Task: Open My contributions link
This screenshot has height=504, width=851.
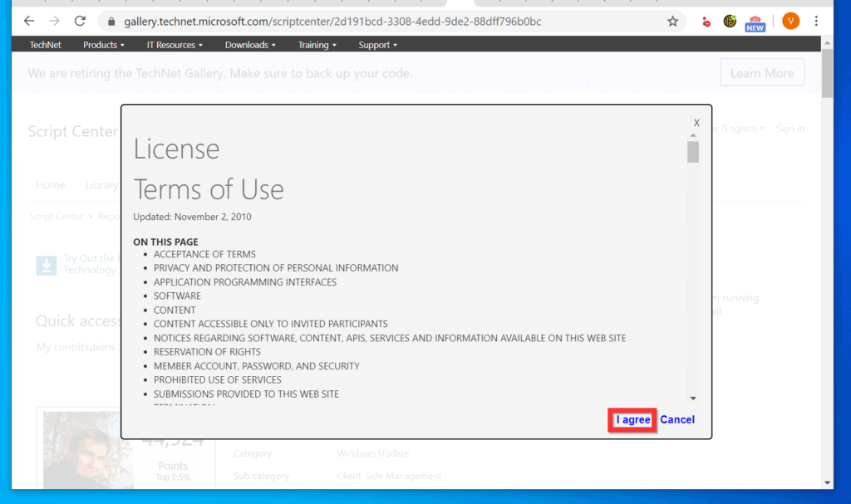Action: [x=76, y=347]
